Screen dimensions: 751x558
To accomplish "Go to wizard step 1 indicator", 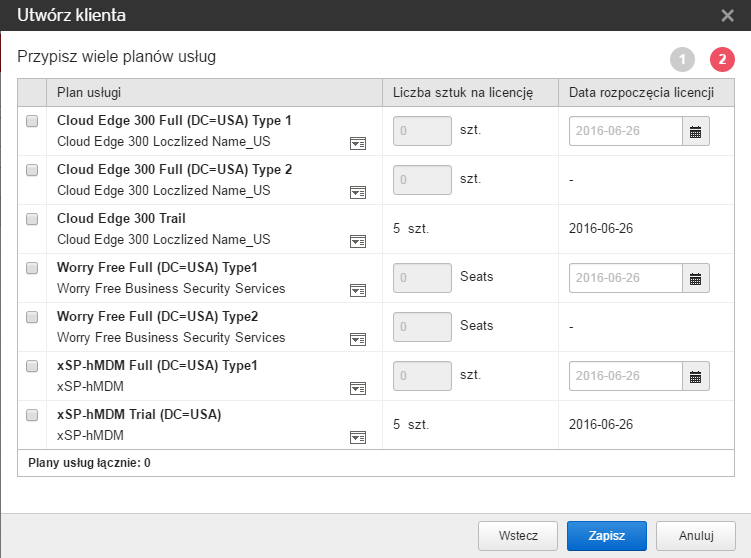I will [x=682, y=60].
